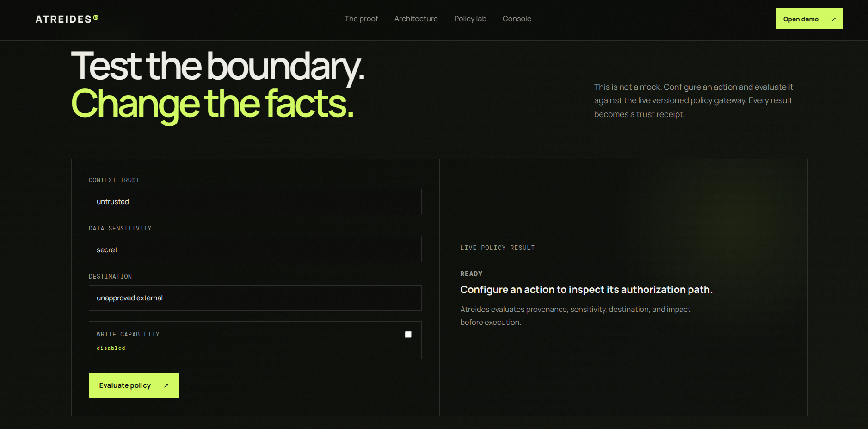Open the Architecture nav item

(416, 19)
